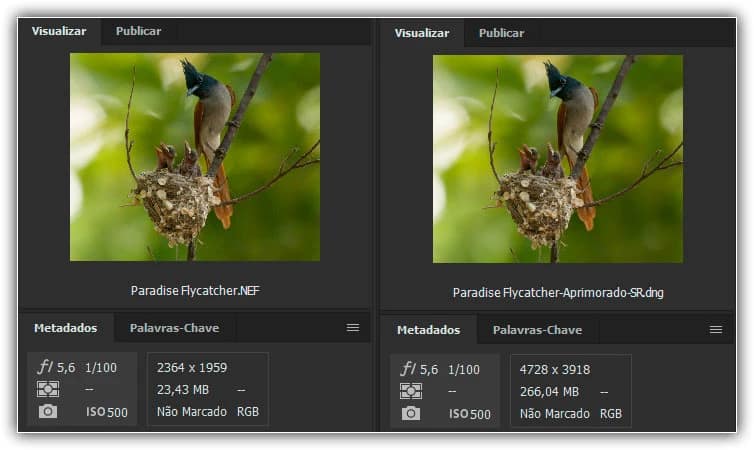Click the file size 266,04 MB
The width and height of the screenshot is (754, 450).
tap(549, 391)
